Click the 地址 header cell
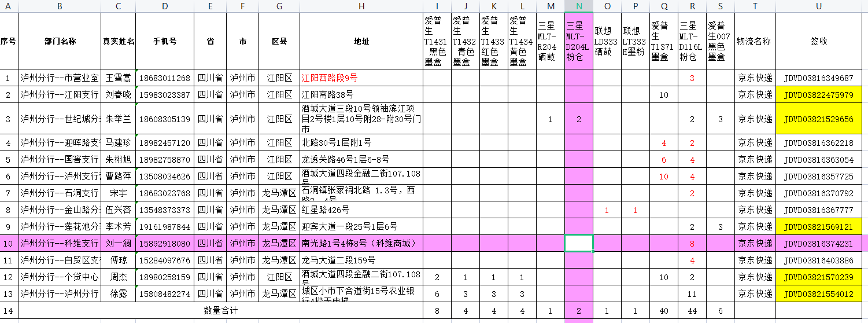The height and width of the screenshot is (323, 868). point(361,41)
